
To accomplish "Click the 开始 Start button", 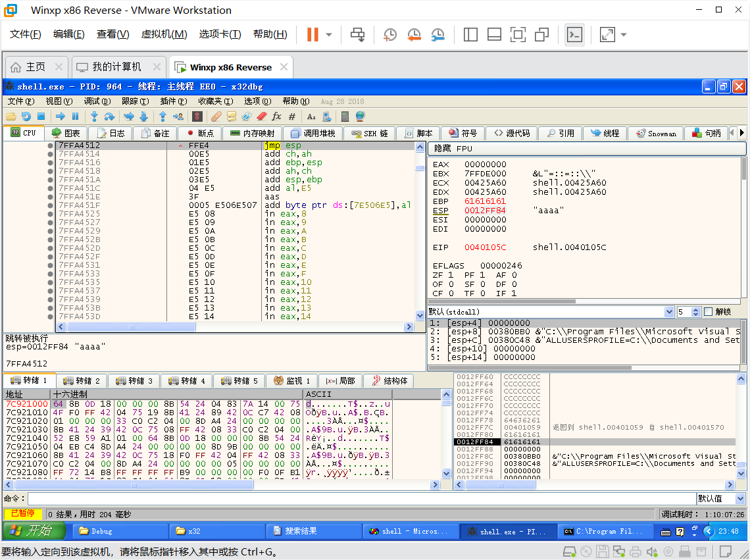I will click(34, 531).
